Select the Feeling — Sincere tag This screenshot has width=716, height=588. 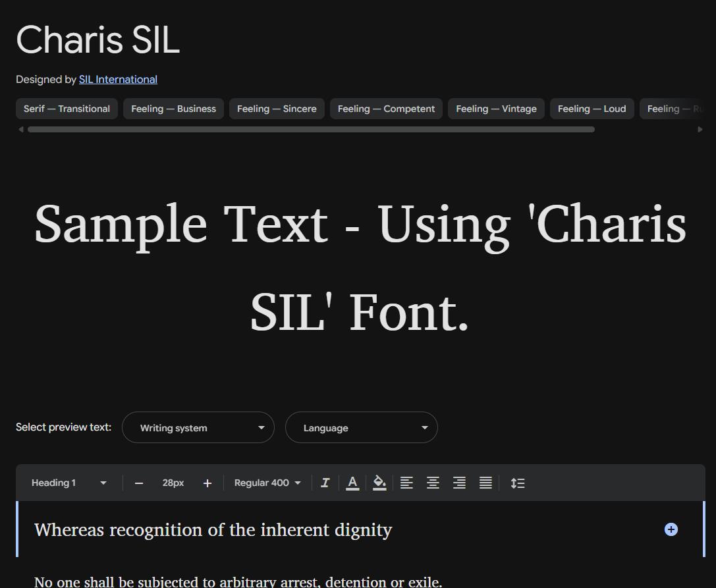tap(277, 109)
